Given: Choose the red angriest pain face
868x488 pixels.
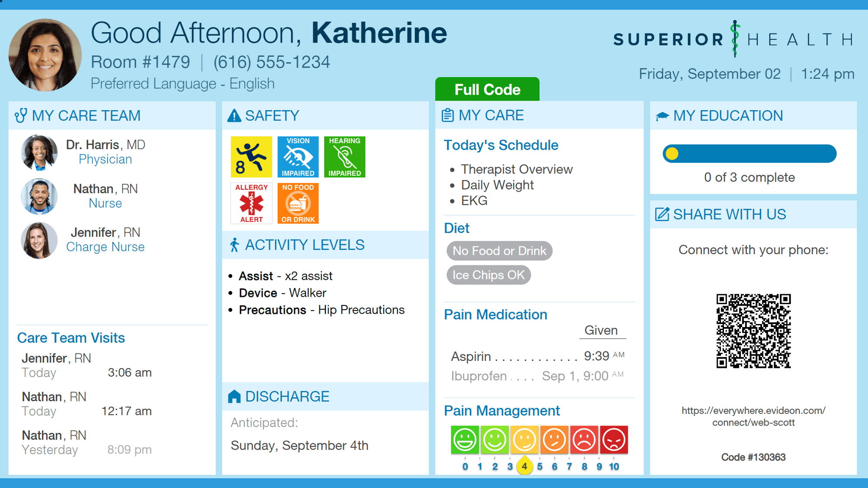Looking at the screenshot, I should 614,439.
